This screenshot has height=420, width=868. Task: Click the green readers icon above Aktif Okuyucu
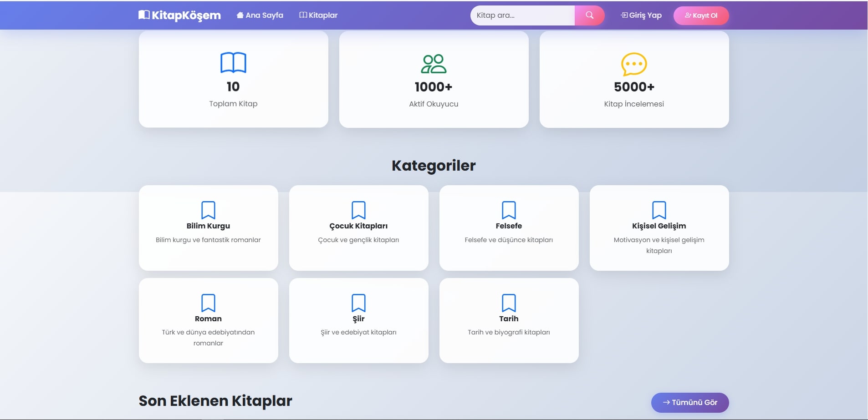434,63
